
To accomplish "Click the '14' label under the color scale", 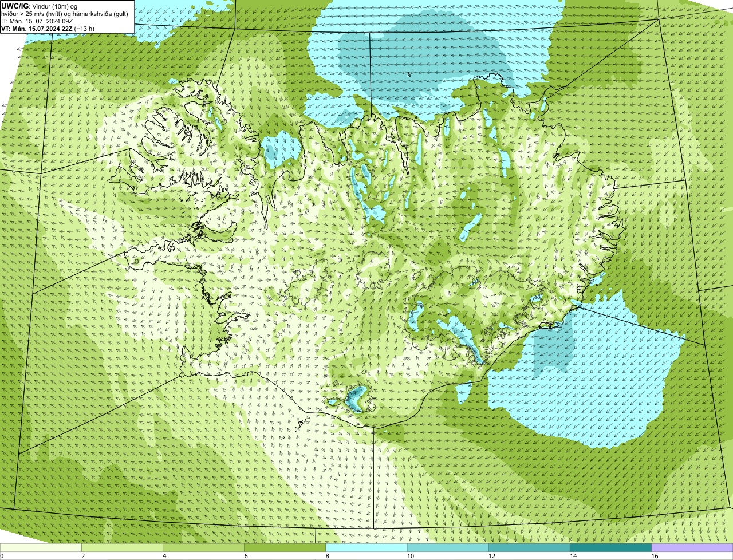I will [x=573, y=556].
